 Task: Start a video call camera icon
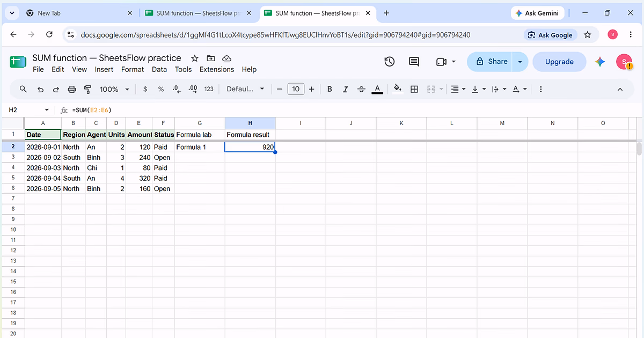point(441,62)
